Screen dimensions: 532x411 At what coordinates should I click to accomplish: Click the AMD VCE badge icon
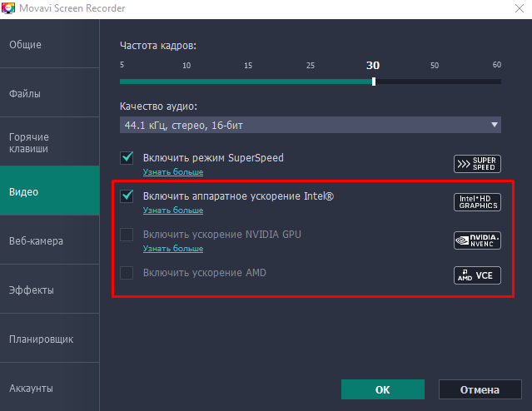pos(477,275)
